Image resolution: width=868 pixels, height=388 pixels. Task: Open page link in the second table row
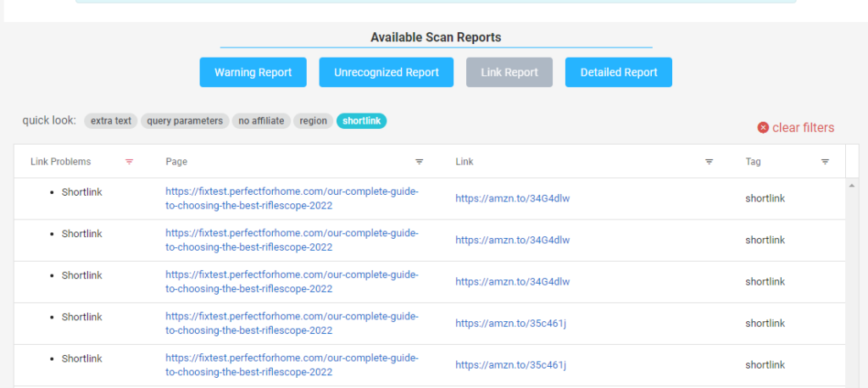[x=292, y=241]
